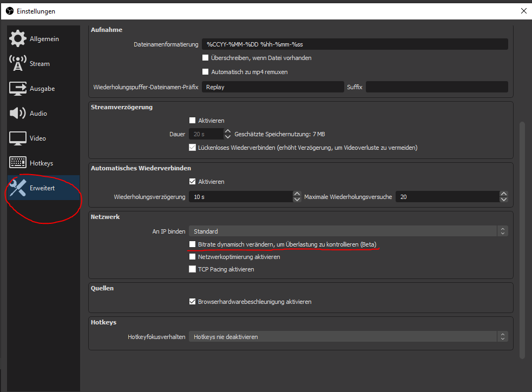Enable dynamic bitrate change (Beta) checkbox

[192, 244]
